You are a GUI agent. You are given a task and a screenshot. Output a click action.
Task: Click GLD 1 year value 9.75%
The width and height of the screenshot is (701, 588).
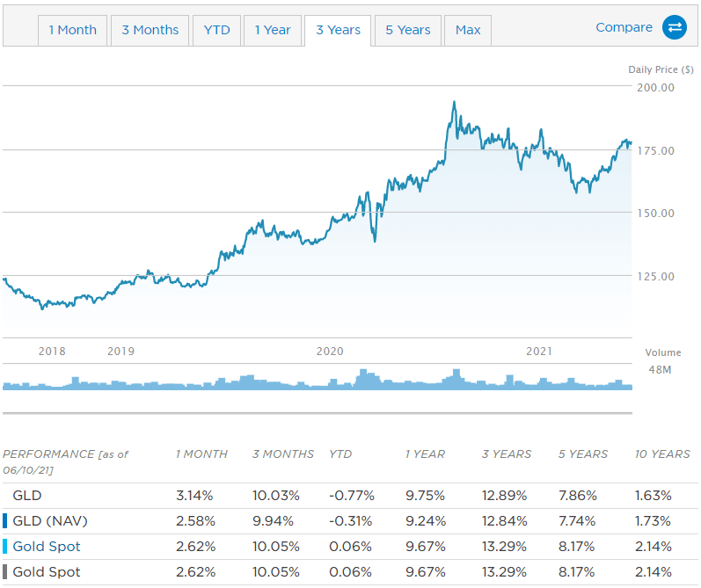click(x=425, y=496)
